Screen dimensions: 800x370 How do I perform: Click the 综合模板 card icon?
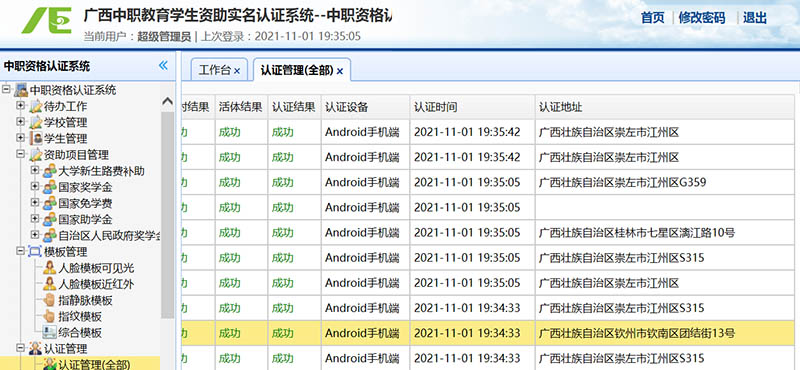click(x=50, y=332)
